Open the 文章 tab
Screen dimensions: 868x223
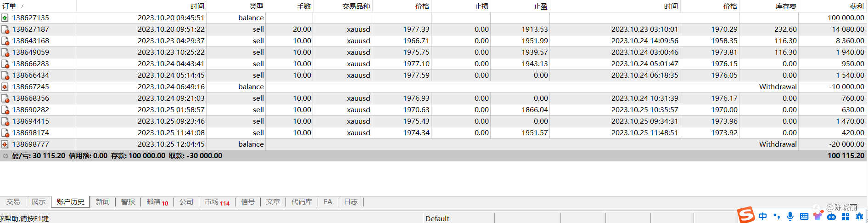(273, 202)
